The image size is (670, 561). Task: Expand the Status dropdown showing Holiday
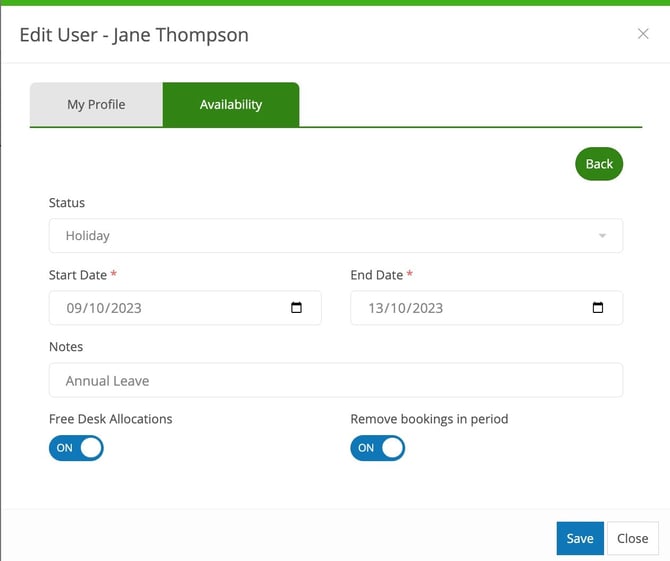click(335, 236)
